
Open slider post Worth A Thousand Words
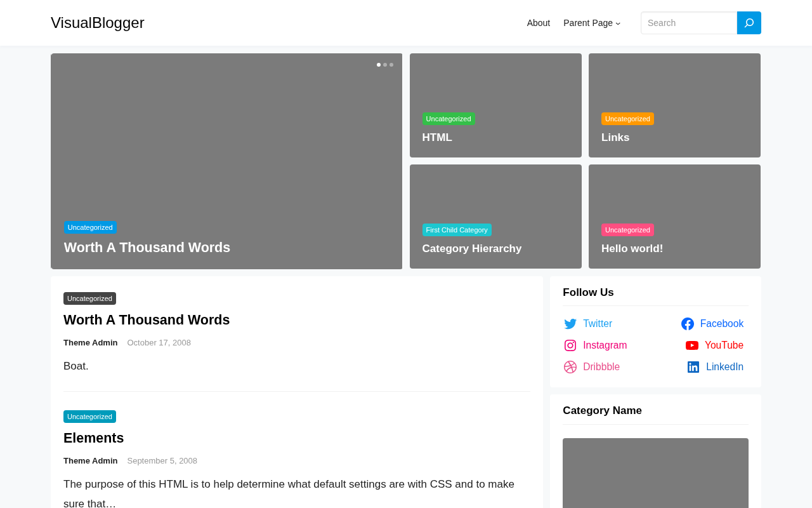(147, 248)
